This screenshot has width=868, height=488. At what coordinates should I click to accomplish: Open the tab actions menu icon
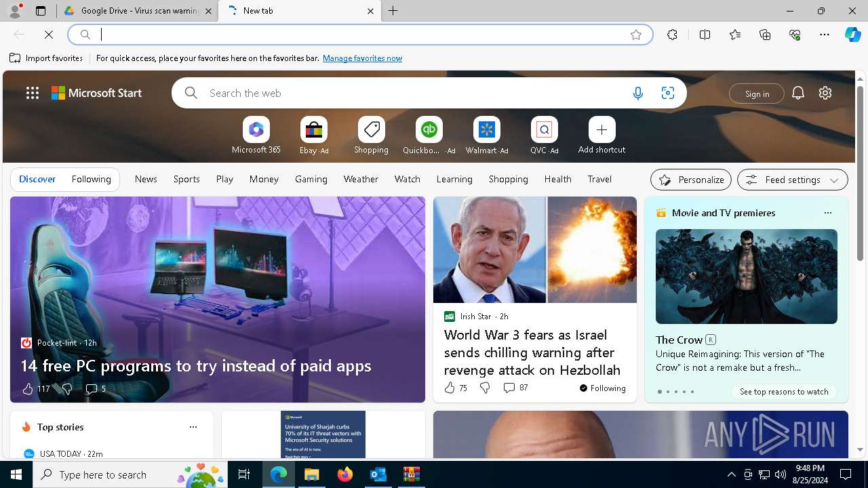41,11
